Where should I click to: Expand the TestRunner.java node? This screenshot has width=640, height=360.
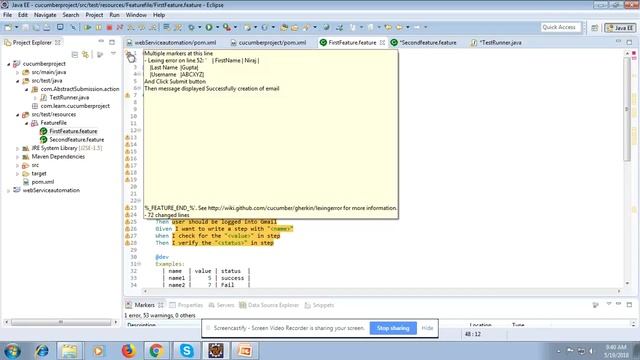[x=35, y=98]
